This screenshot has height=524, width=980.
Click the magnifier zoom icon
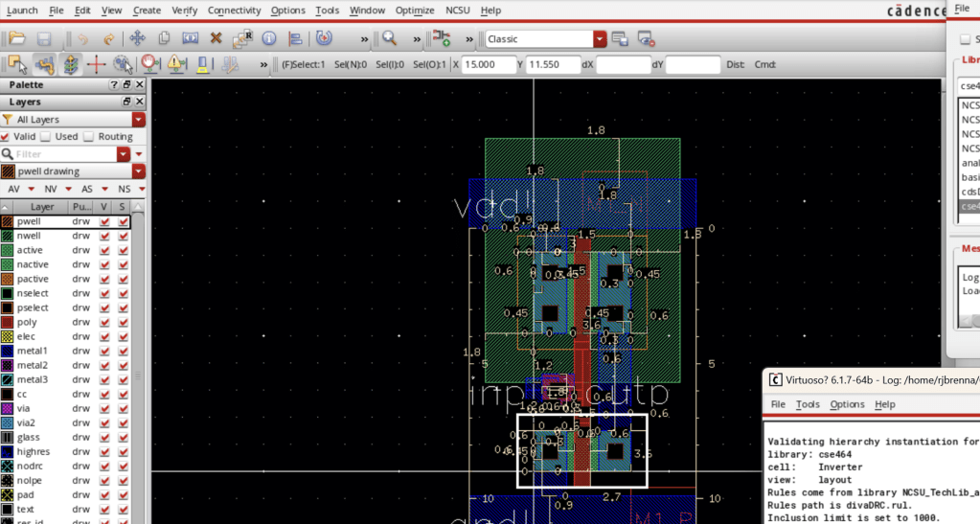(x=389, y=39)
